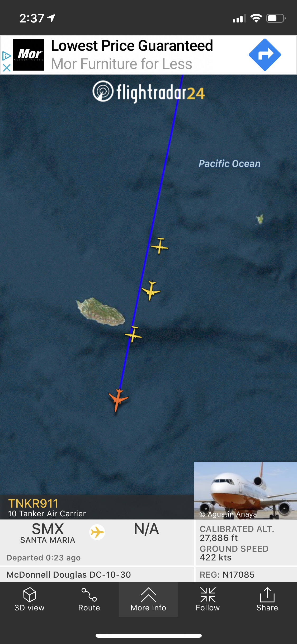
Task: Select the orange TNKR911 aircraft on map
Action: coord(118,400)
